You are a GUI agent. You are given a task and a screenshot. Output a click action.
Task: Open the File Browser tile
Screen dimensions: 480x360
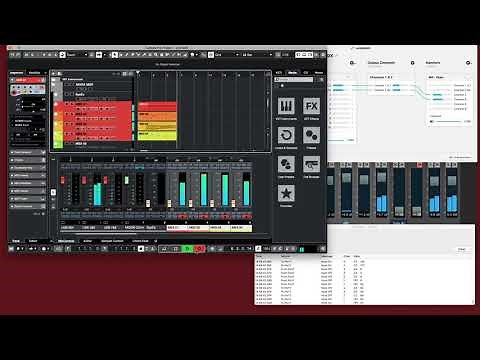point(311,164)
